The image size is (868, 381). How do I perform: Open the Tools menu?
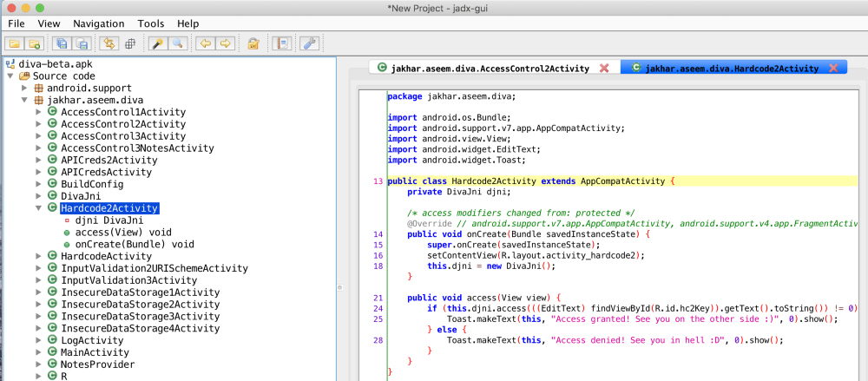coord(150,23)
